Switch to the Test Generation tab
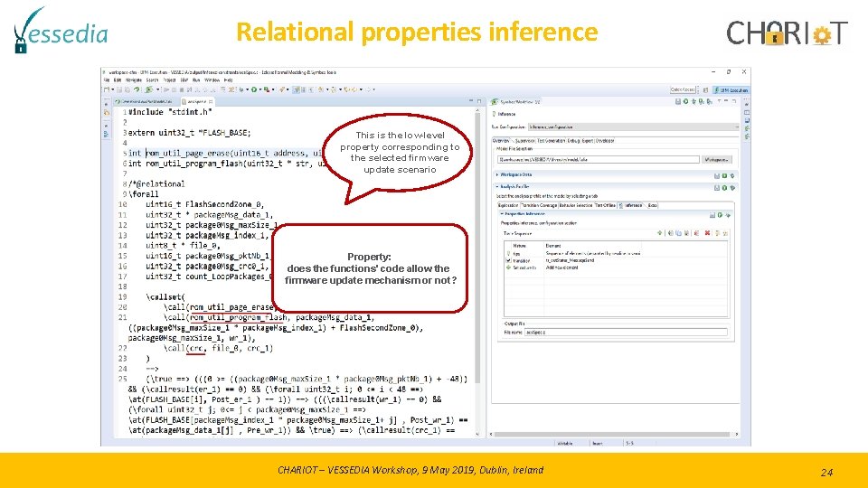The height and width of the screenshot is (488, 868). [552, 141]
